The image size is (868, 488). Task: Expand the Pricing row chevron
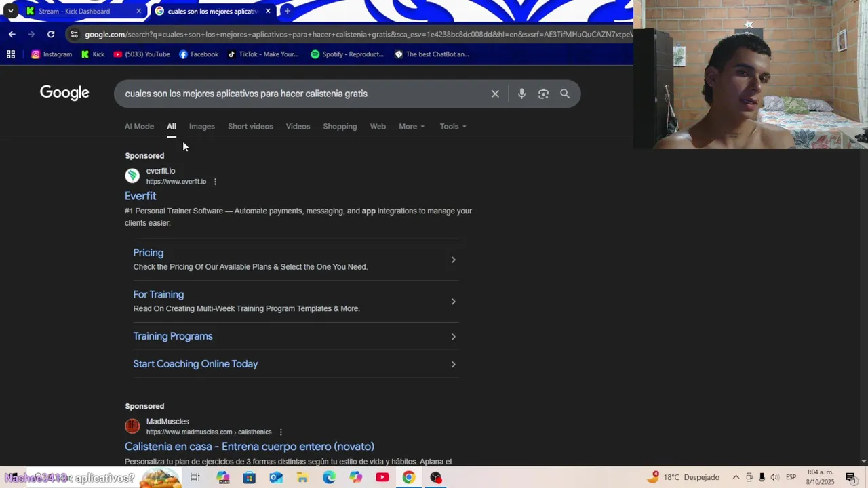pos(453,260)
